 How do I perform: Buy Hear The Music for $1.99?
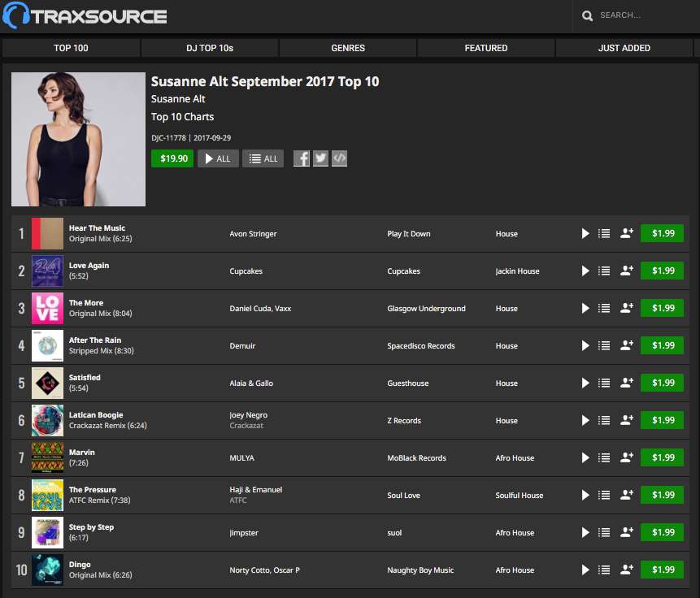662,233
